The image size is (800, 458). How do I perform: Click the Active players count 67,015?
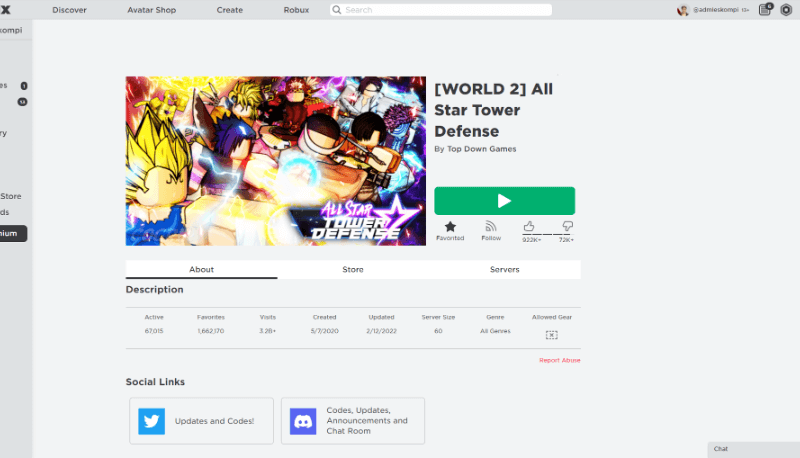154,331
